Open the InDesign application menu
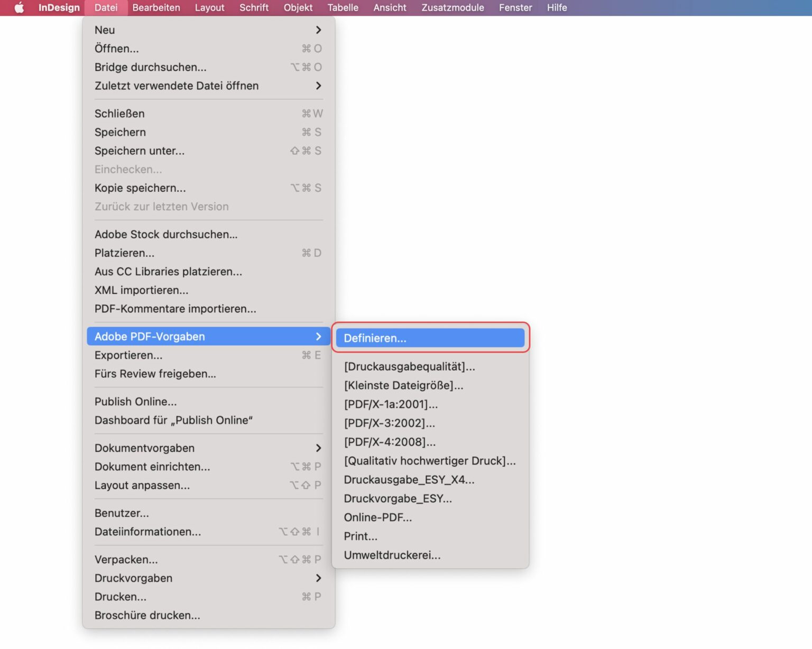Image resolution: width=812 pixels, height=649 pixels. coord(59,7)
